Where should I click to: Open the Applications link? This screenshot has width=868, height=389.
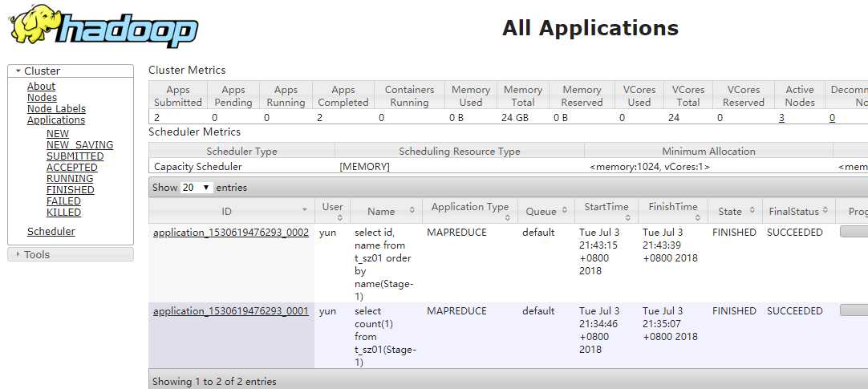(56, 120)
